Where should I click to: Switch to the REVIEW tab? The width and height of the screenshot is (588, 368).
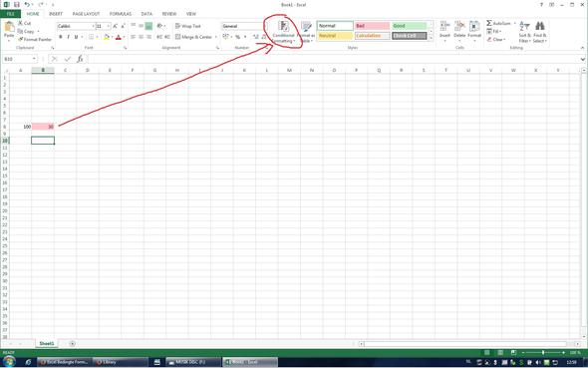(x=169, y=14)
